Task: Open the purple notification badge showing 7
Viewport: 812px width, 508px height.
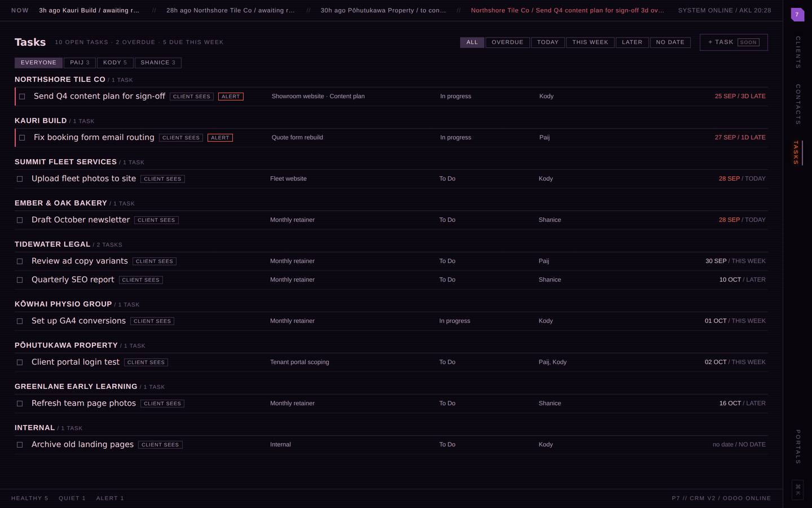Action: (797, 15)
